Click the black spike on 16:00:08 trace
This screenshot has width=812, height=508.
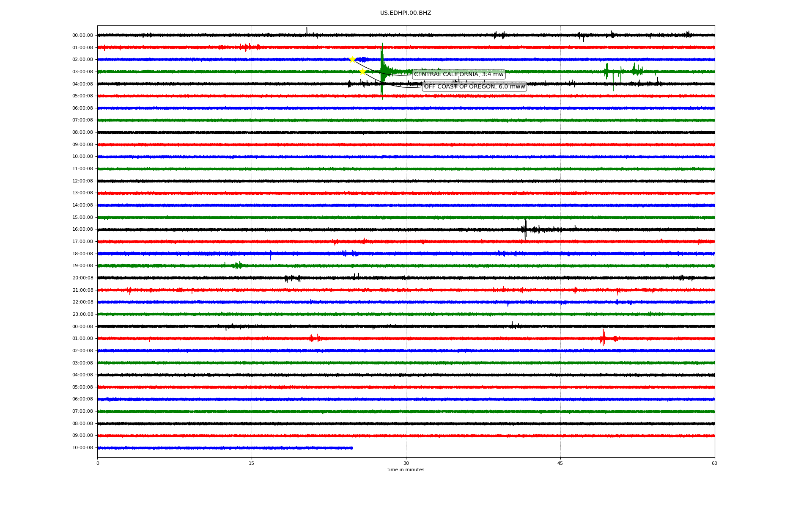[x=525, y=229]
